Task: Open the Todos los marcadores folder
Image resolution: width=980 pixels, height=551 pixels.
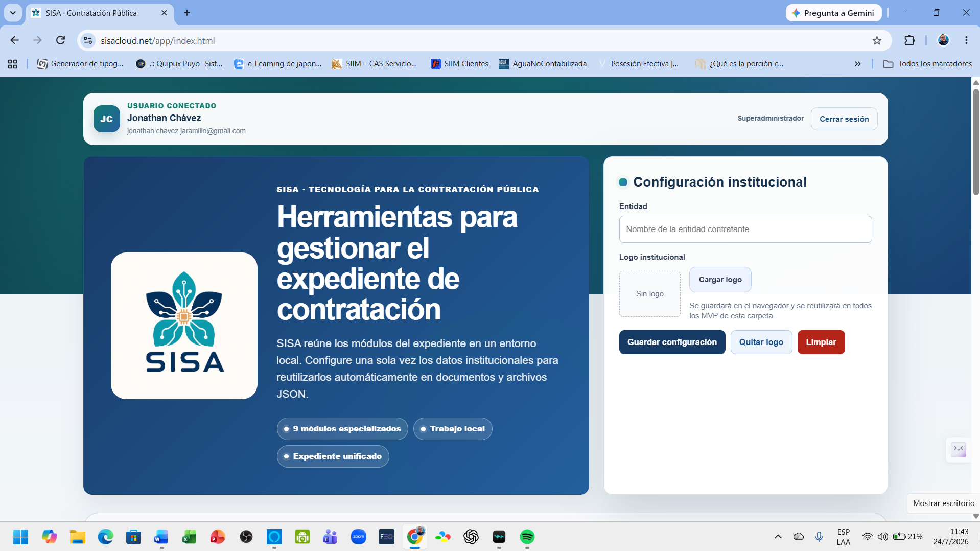Action: [927, 64]
